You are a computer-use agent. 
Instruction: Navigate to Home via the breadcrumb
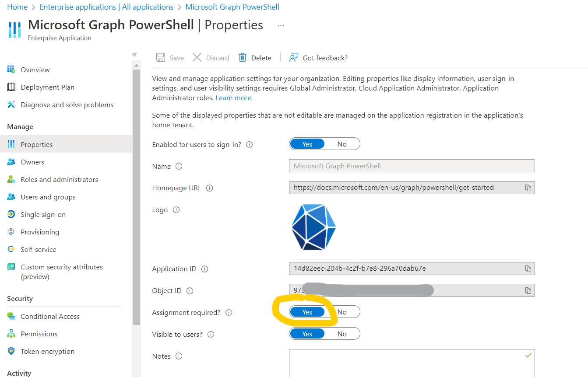pyautogui.click(x=17, y=7)
